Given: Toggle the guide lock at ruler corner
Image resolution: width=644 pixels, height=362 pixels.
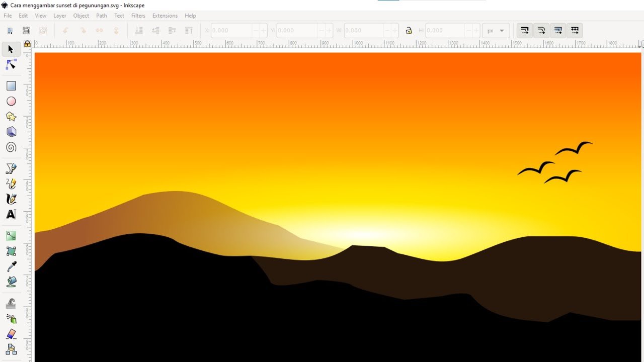Looking at the screenshot, I should coord(28,44).
